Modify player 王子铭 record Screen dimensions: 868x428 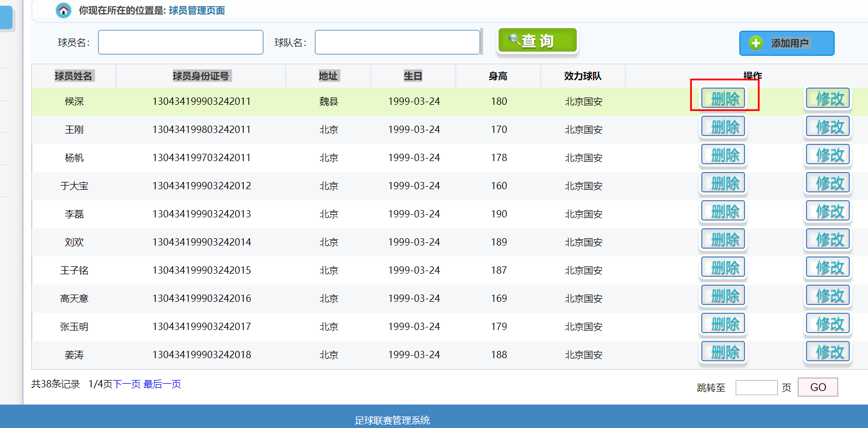click(828, 267)
